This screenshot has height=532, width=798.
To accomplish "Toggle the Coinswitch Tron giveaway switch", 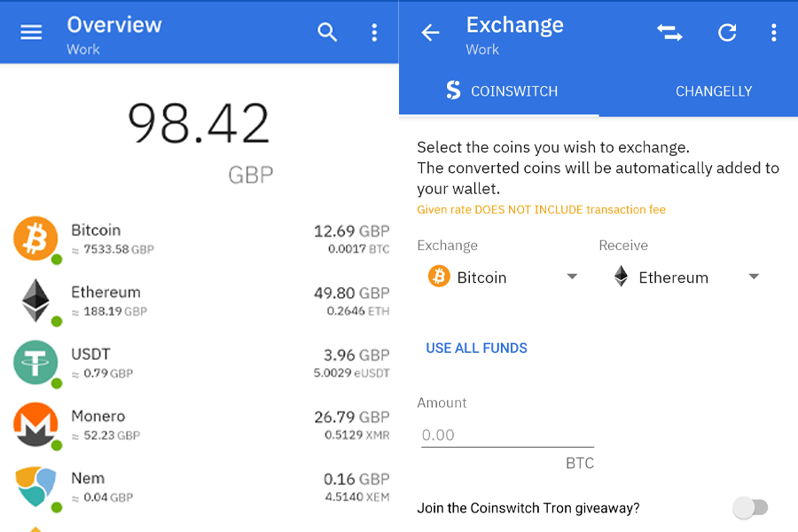I will pyautogui.click(x=751, y=507).
